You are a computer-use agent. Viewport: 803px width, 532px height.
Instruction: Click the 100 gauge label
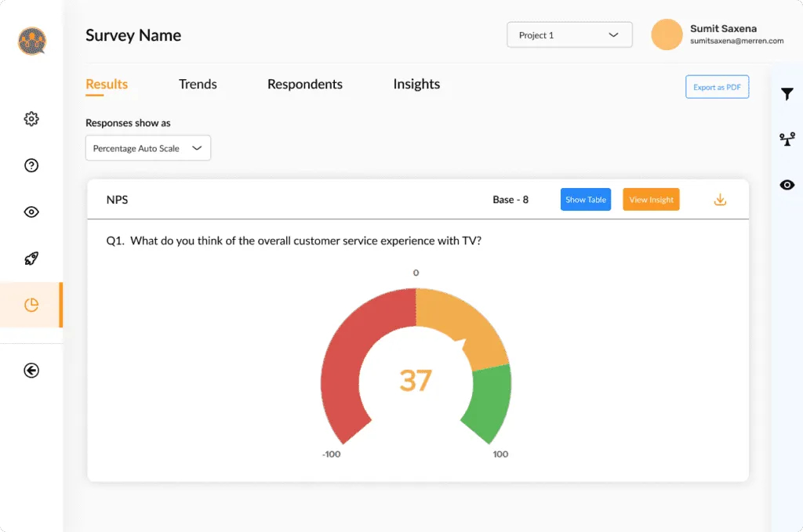pyautogui.click(x=500, y=454)
